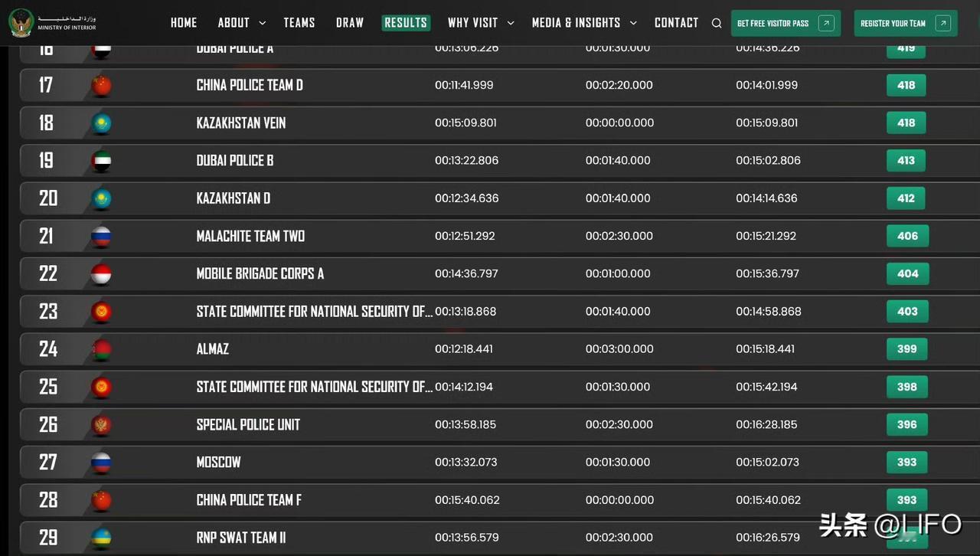Click penalty time 00:03:00.000 in Almaz row
This screenshot has height=556, width=980.
coord(619,348)
